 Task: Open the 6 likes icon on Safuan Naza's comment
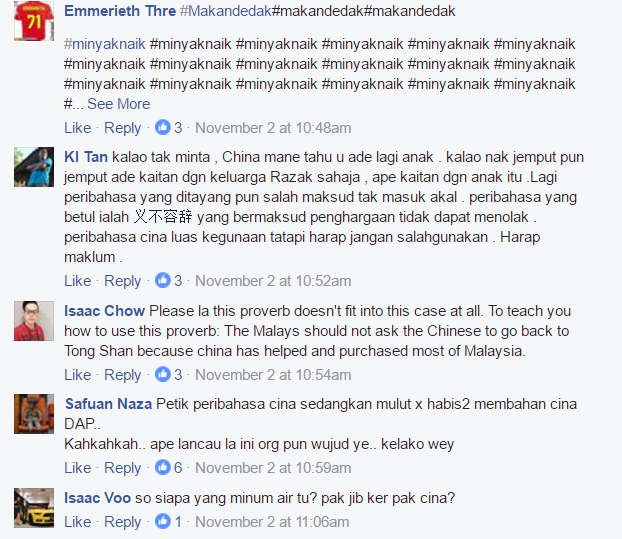[163, 467]
